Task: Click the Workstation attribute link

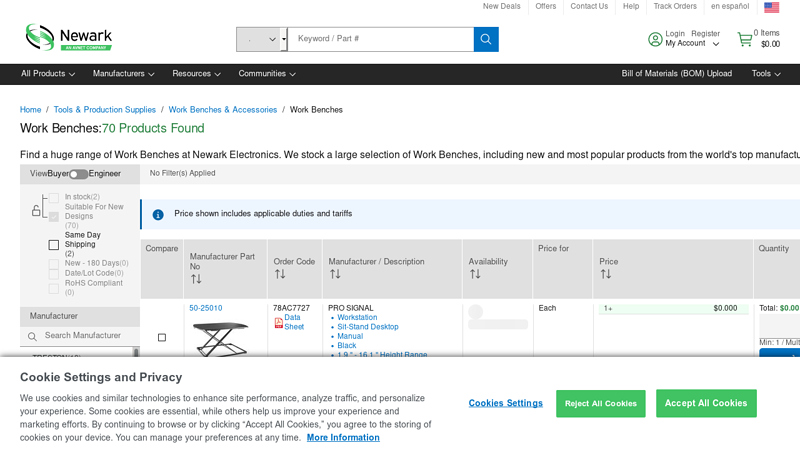Action: 357,317
